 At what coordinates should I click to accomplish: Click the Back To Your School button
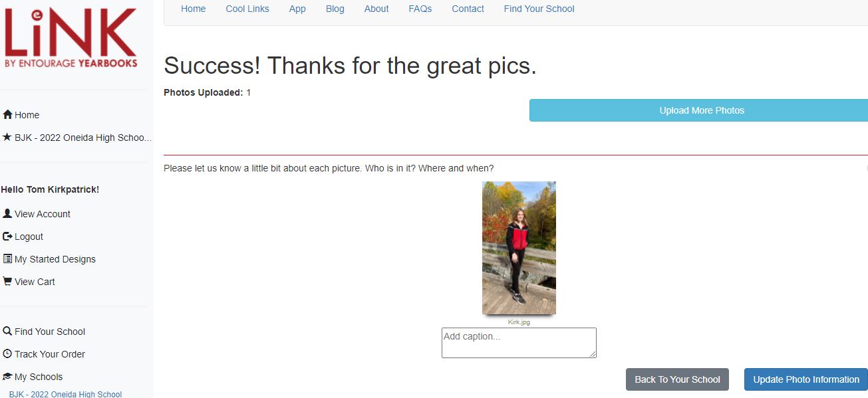pos(677,379)
